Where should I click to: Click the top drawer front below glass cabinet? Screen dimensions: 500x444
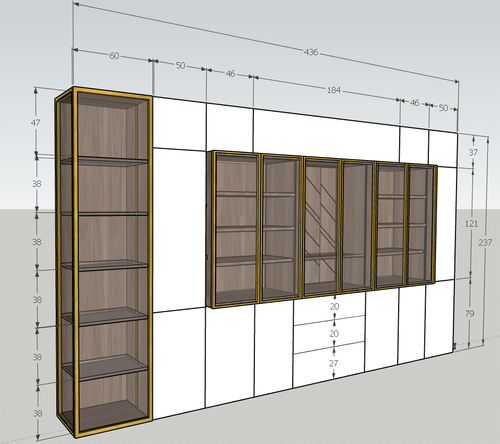(x=329, y=308)
